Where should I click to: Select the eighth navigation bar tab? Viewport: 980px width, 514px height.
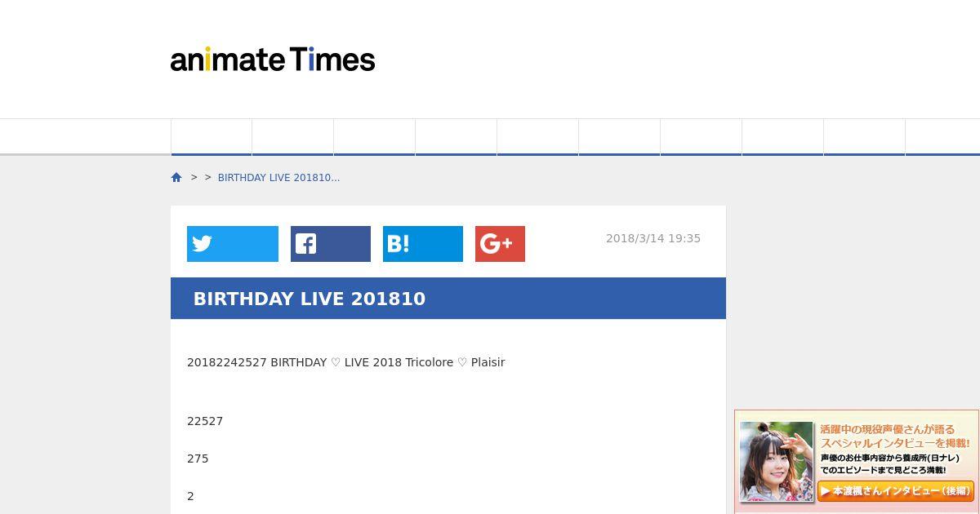(x=783, y=137)
